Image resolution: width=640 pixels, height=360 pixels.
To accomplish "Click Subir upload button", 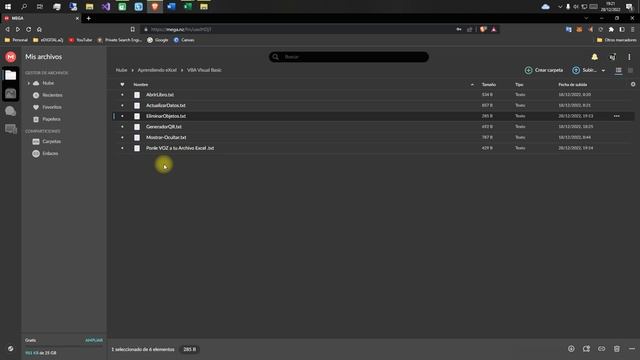I will point(584,70).
